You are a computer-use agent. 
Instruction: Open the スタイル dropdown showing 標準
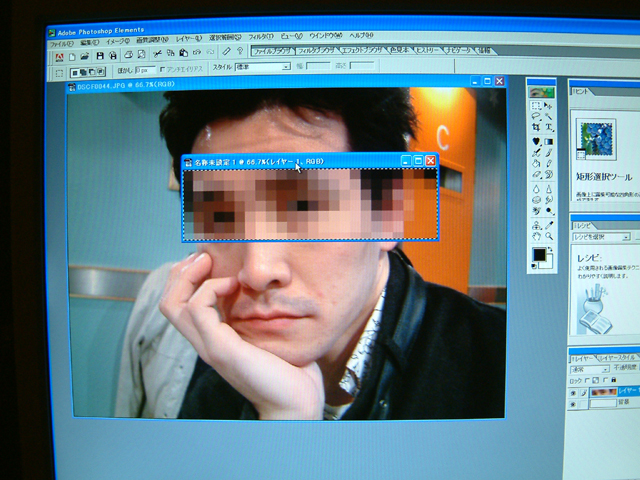(x=263, y=67)
